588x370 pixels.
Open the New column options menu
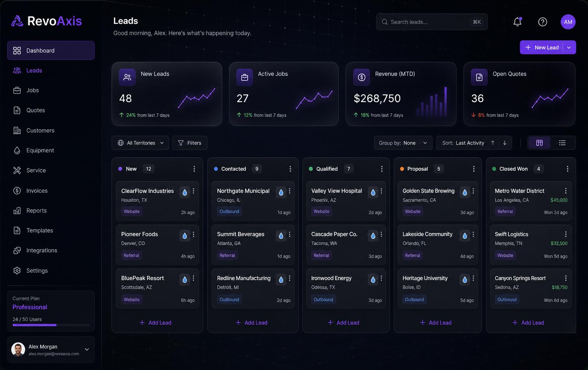[194, 169]
